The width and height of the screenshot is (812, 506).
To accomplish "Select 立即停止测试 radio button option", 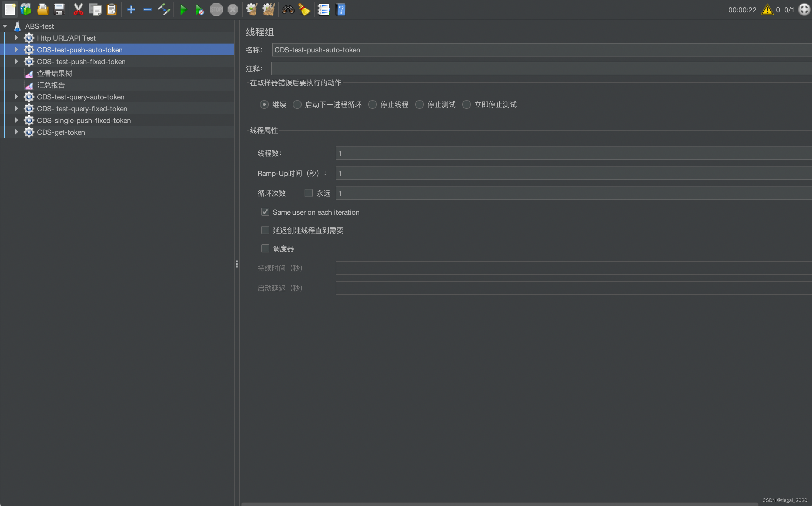I will pos(467,104).
